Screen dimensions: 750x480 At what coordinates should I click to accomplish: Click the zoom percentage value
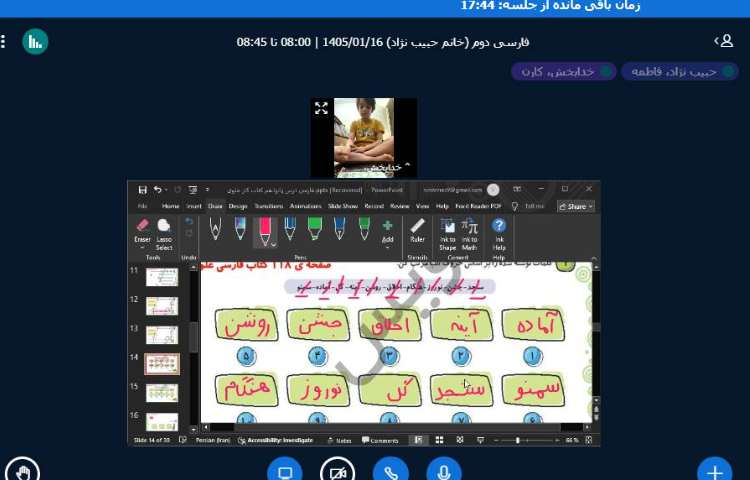pos(573,440)
